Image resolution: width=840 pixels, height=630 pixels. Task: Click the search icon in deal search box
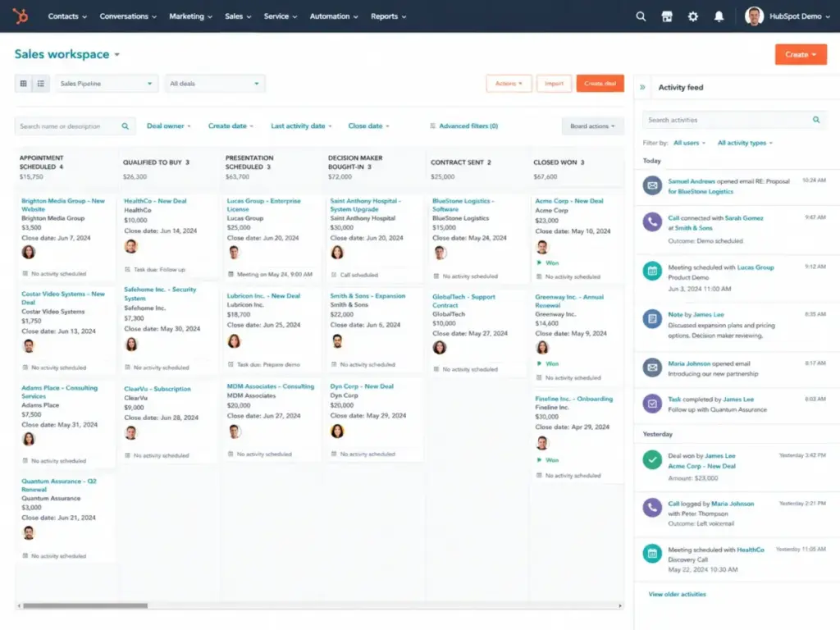click(126, 126)
